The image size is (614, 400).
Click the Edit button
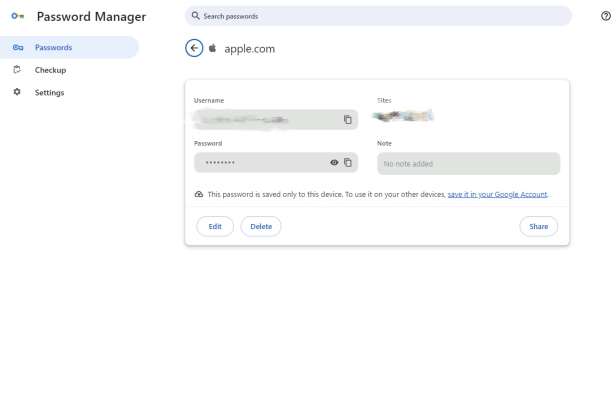pos(214,226)
